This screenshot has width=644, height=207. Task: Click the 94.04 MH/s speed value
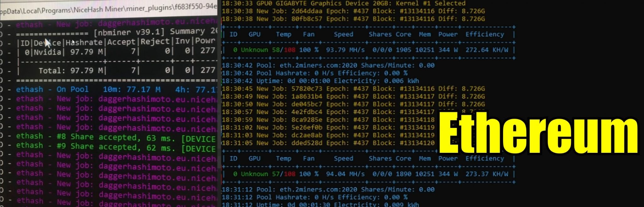click(345, 174)
